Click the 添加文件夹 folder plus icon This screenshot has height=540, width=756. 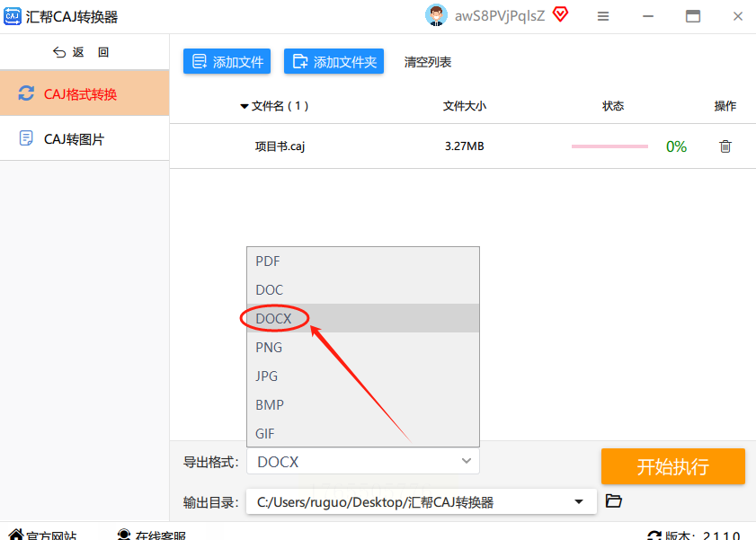[300, 62]
